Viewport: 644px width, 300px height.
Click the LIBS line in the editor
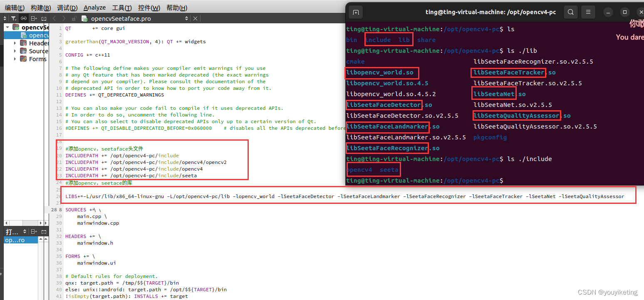click(345, 196)
